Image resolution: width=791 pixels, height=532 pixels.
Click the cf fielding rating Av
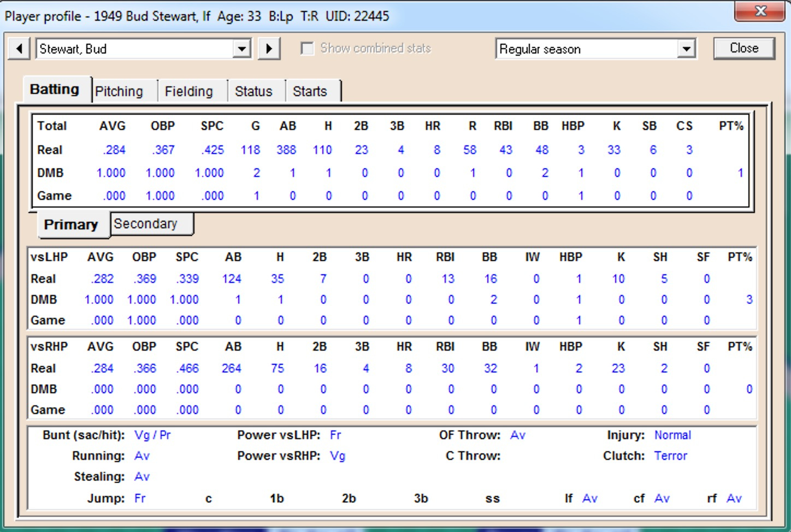tap(662, 498)
